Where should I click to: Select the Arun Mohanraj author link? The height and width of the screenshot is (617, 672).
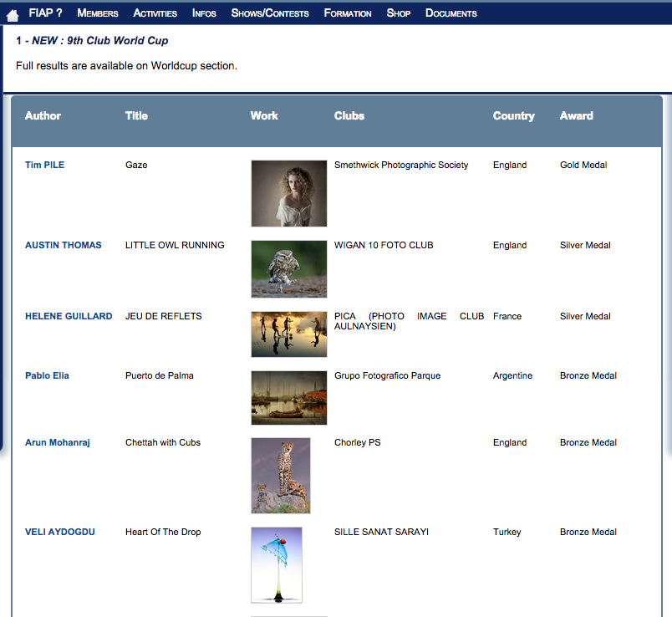58,442
